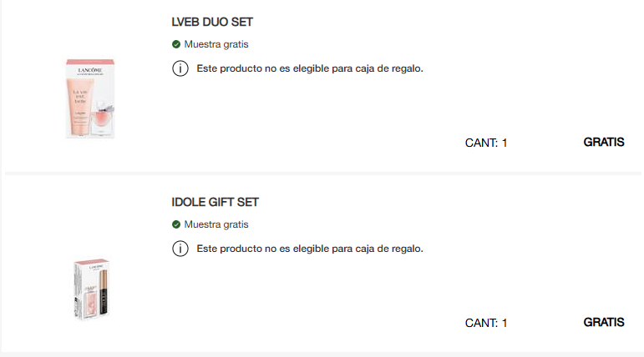Click the gift box notice for IDOLE GIFT SET
Screen dimensions: 644x357
click(x=310, y=249)
